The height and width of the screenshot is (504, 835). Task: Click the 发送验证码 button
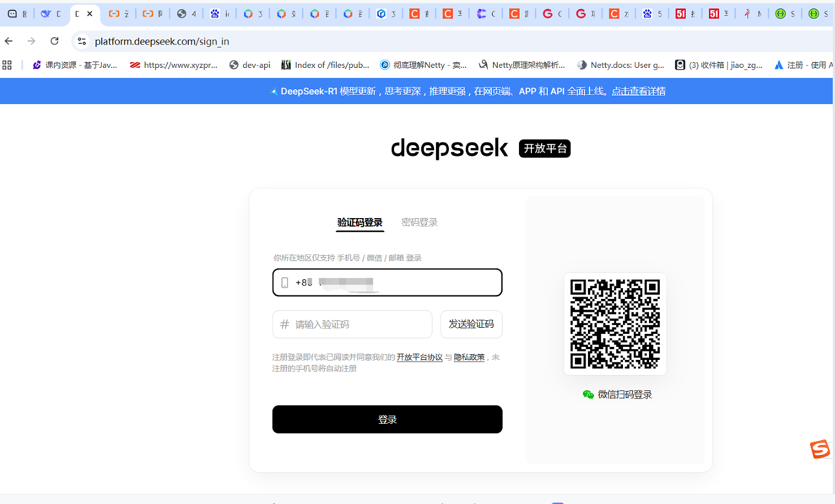471,324
